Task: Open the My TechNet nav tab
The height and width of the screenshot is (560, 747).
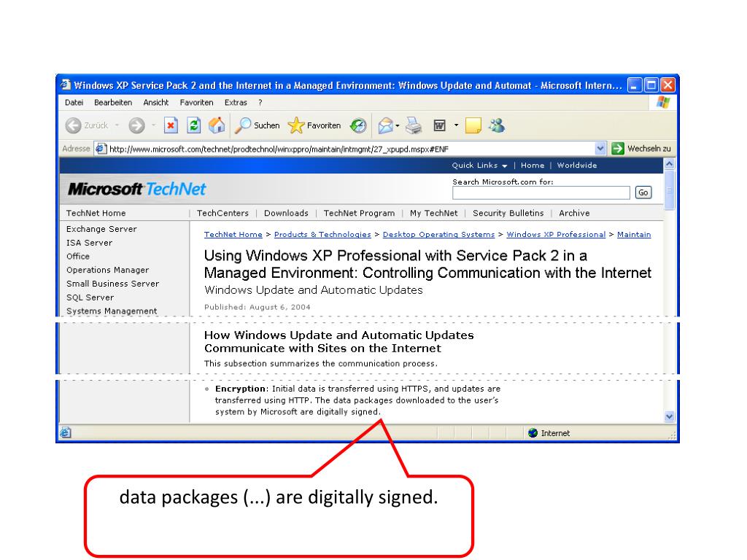Action: 433,213
